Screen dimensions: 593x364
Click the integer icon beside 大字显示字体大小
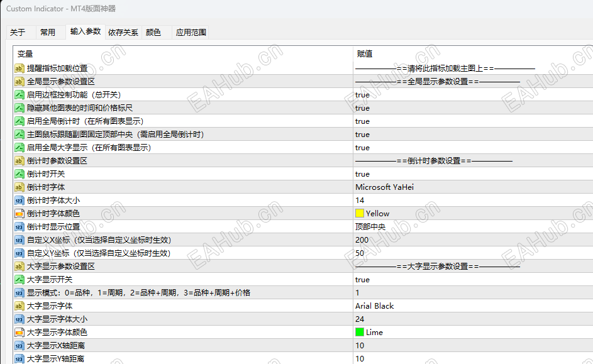pos(19,319)
